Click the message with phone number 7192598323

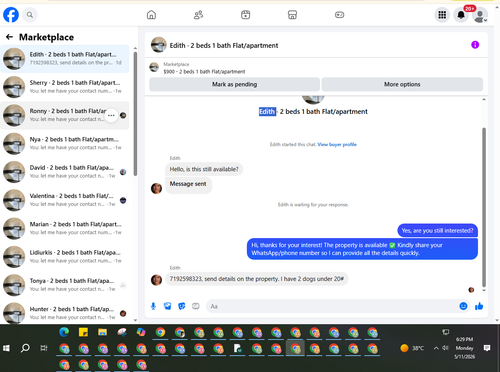(x=256, y=279)
